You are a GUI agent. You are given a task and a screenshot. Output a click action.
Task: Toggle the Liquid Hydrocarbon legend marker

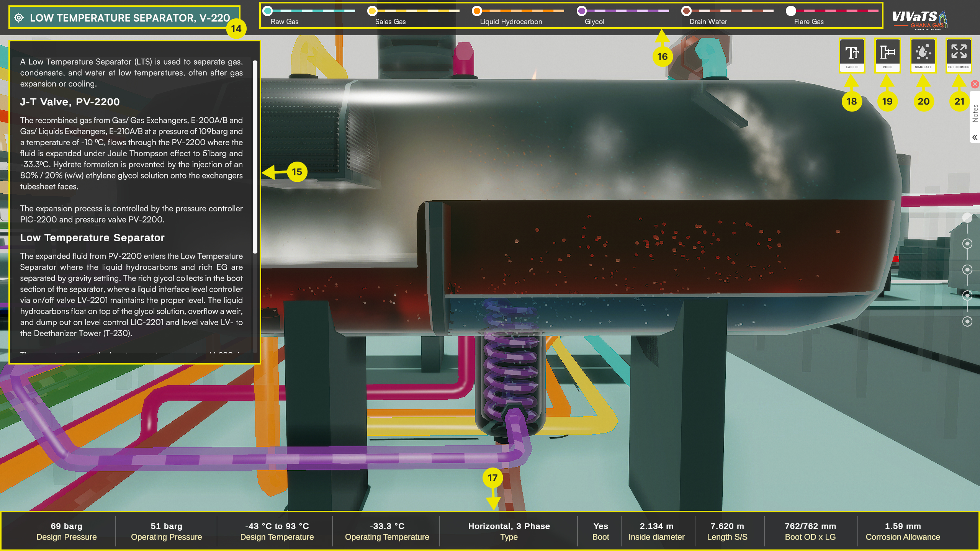(x=477, y=11)
